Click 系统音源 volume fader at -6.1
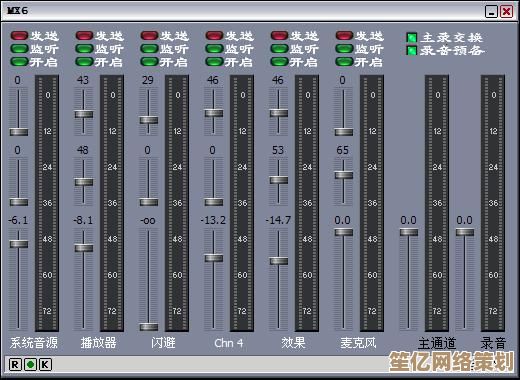The height and width of the screenshot is (380, 520). click(19, 244)
